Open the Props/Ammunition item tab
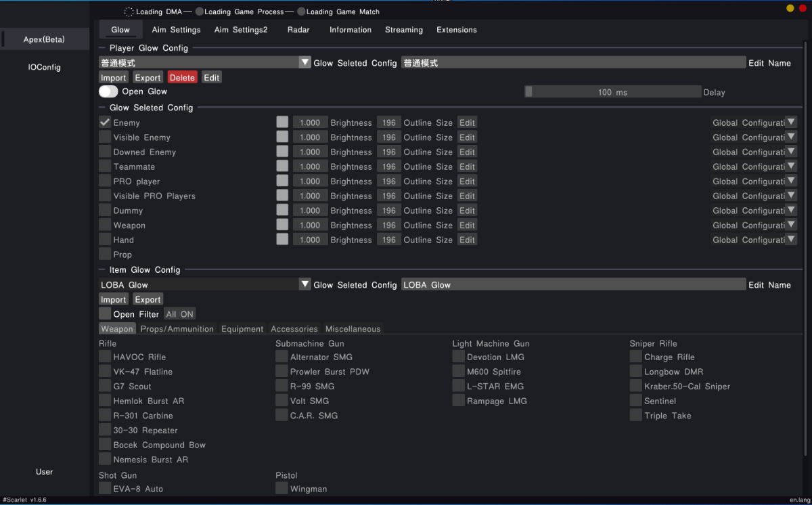This screenshot has width=812, height=505. (x=177, y=329)
